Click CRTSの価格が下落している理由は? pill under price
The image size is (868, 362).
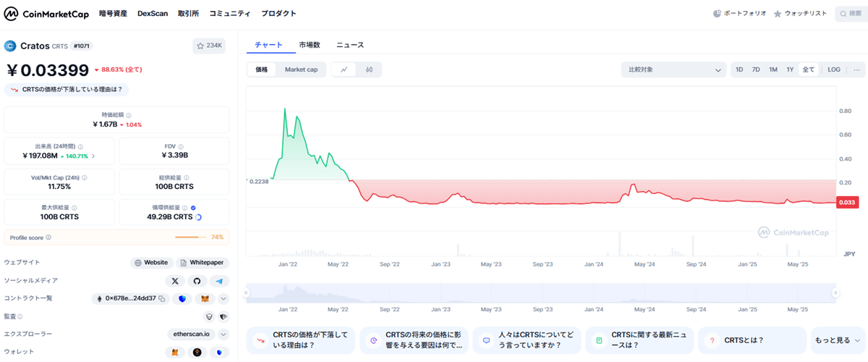tap(67, 90)
